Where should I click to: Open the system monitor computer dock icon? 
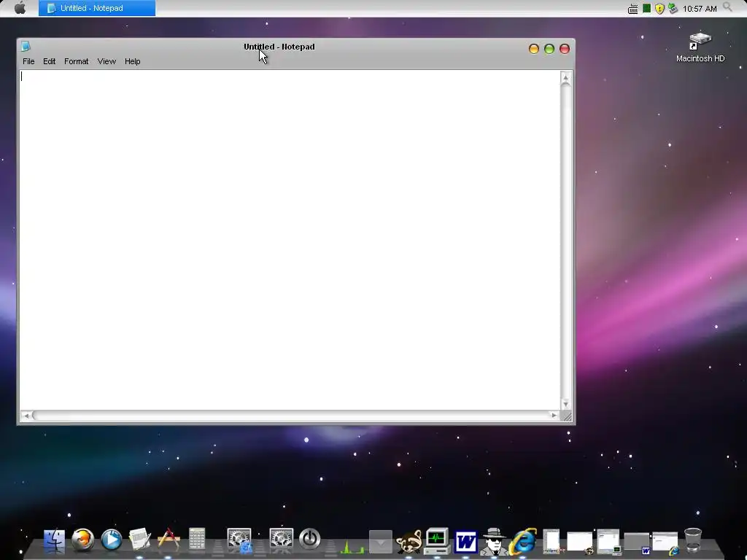437,541
